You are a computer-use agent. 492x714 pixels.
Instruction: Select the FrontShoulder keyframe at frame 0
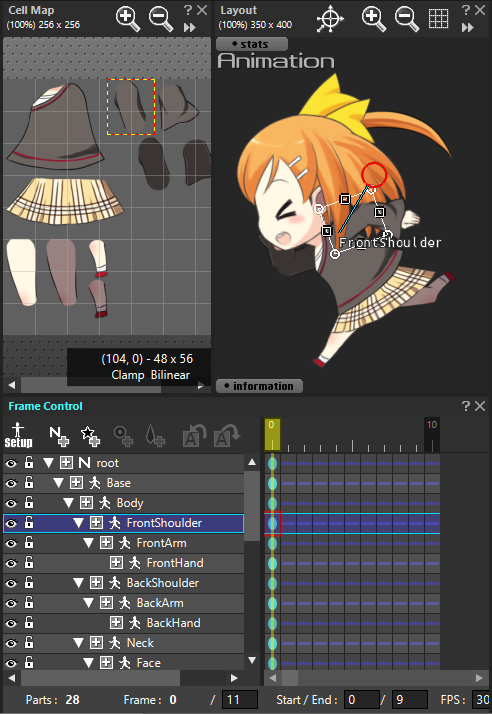[x=272, y=523]
